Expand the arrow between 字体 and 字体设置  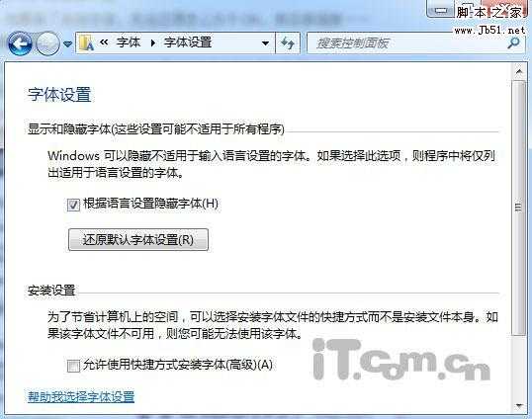coord(152,43)
